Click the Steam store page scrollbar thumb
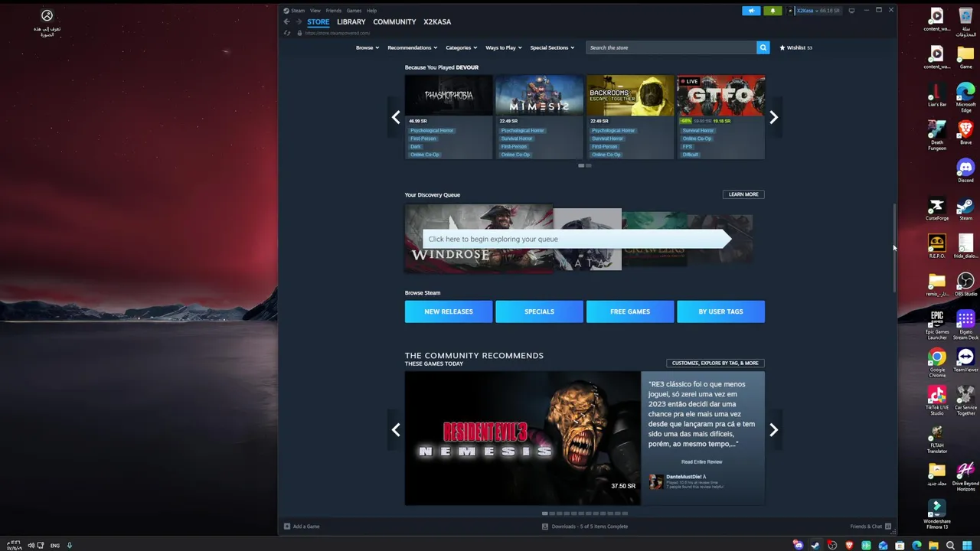Screen dimensions: 980x551 coord(894,249)
